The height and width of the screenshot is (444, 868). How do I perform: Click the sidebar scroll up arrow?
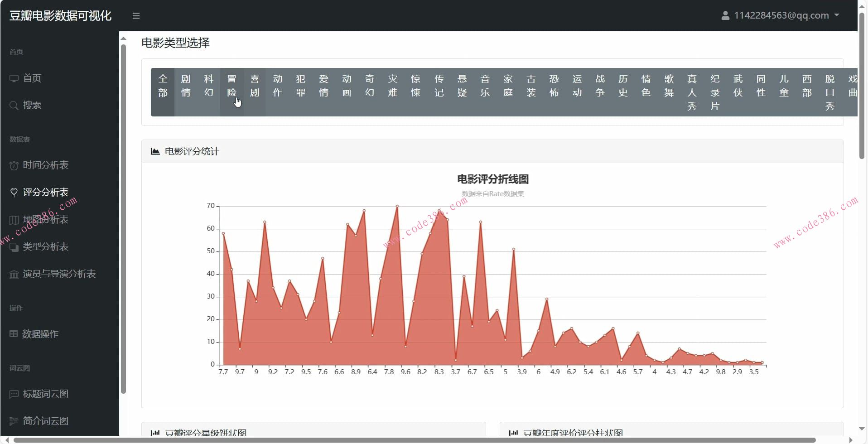click(123, 39)
